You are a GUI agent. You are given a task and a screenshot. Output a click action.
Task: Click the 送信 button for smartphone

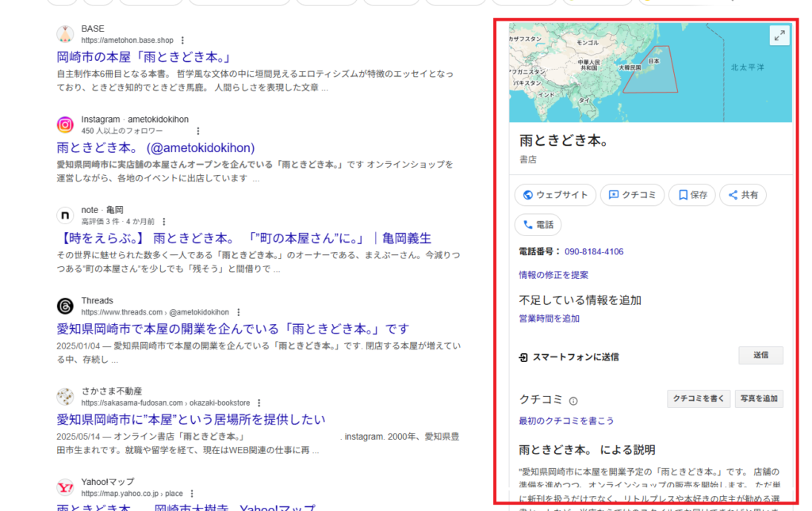coord(760,355)
